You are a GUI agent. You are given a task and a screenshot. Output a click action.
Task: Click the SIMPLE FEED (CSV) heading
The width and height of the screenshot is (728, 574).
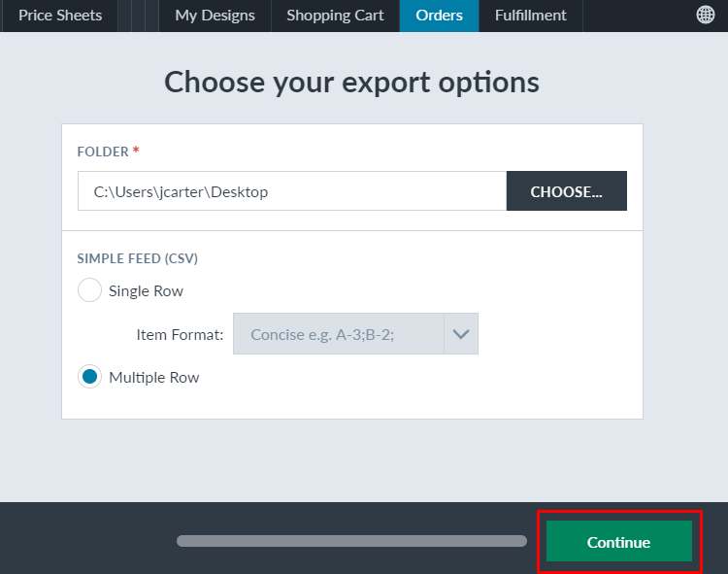pyautogui.click(x=138, y=258)
